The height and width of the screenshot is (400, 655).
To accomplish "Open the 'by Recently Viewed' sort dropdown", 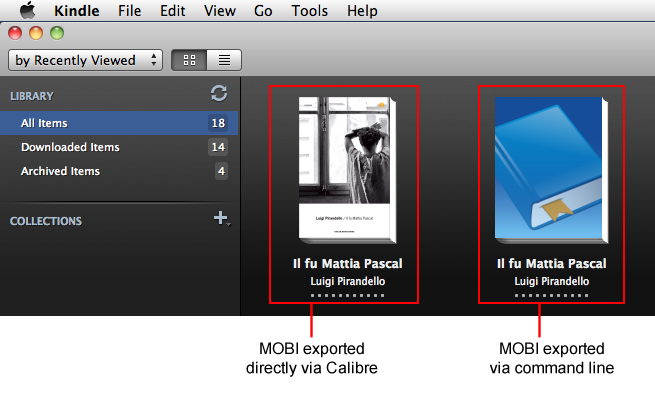I will (x=85, y=60).
